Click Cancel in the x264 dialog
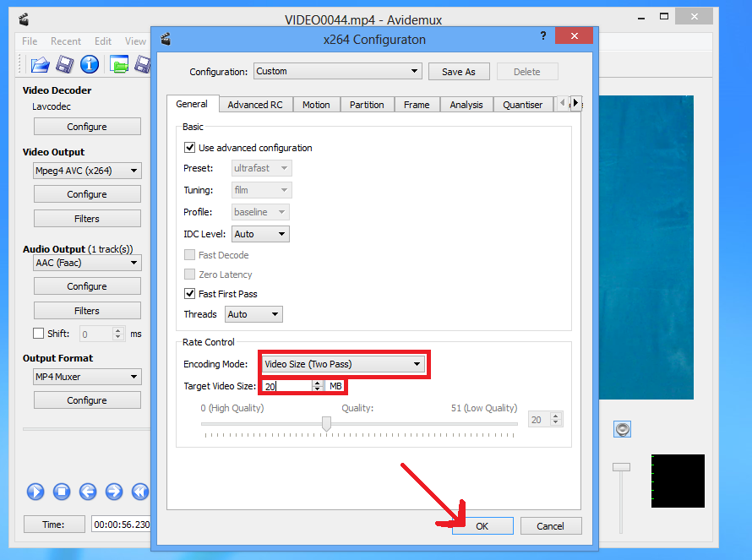 tap(551, 526)
